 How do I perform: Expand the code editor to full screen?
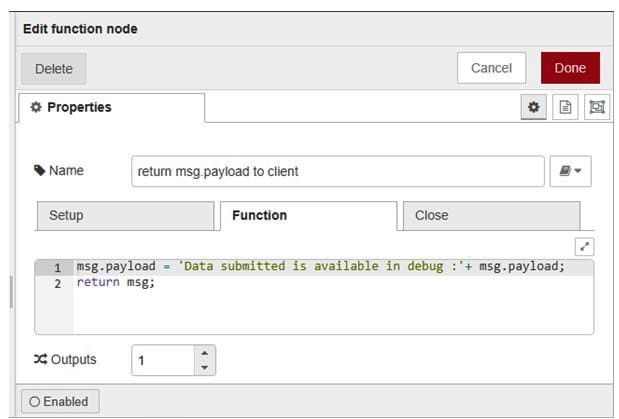point(584,245)
